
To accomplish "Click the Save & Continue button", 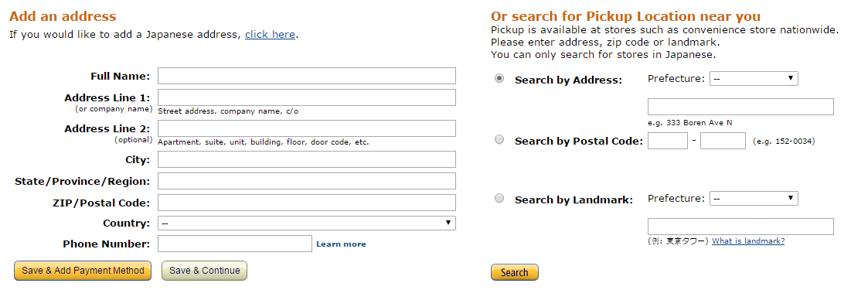I will click(x=204, y=271).
